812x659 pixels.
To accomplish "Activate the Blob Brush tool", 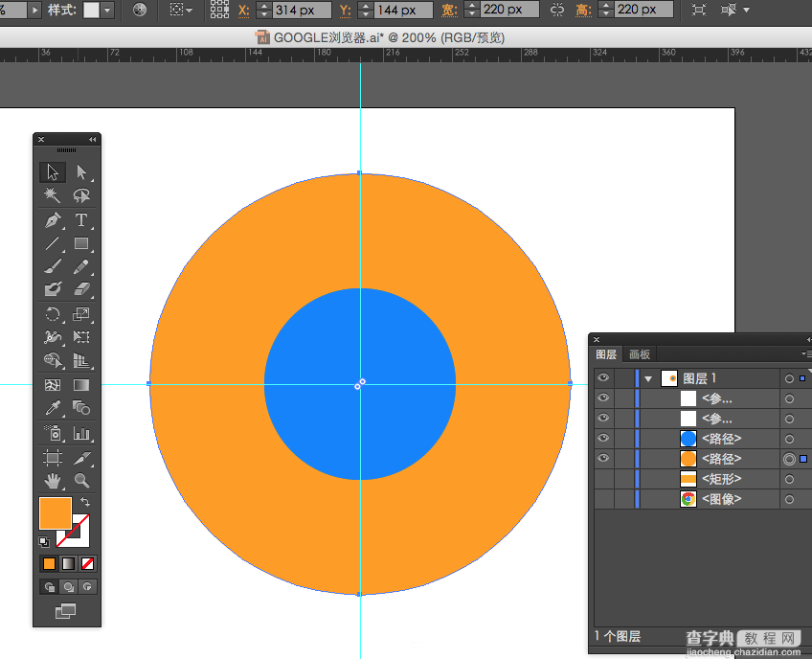I will [x=53, y=289].
